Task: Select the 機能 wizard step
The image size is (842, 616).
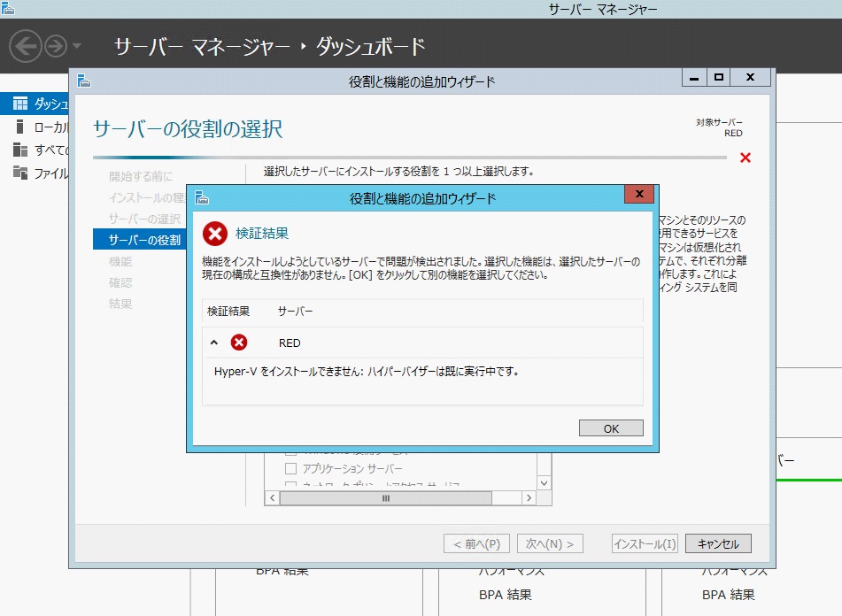Action: point(120,261)
